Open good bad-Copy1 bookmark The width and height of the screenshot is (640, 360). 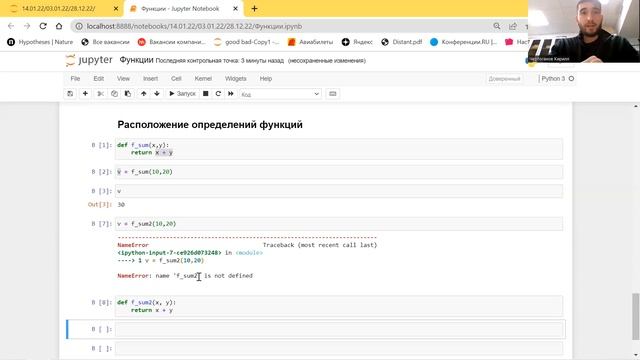(x=247, y=42)
